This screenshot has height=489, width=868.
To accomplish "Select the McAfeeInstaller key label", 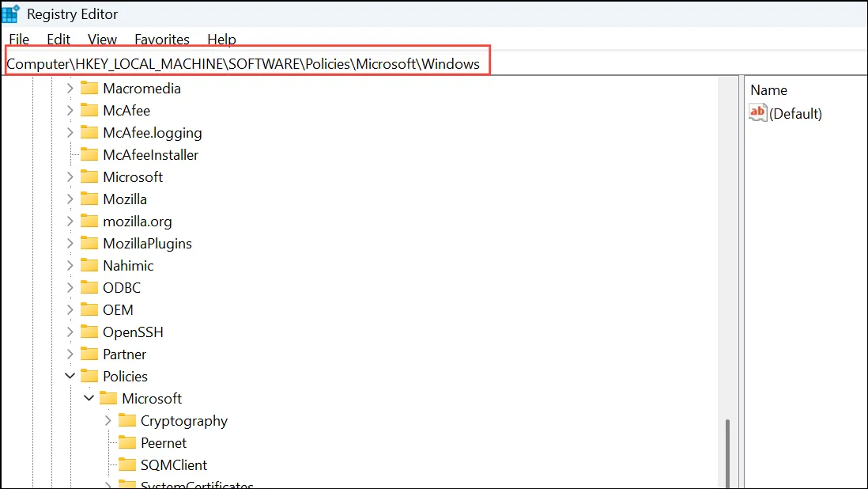I will click(x=150, y=154).
